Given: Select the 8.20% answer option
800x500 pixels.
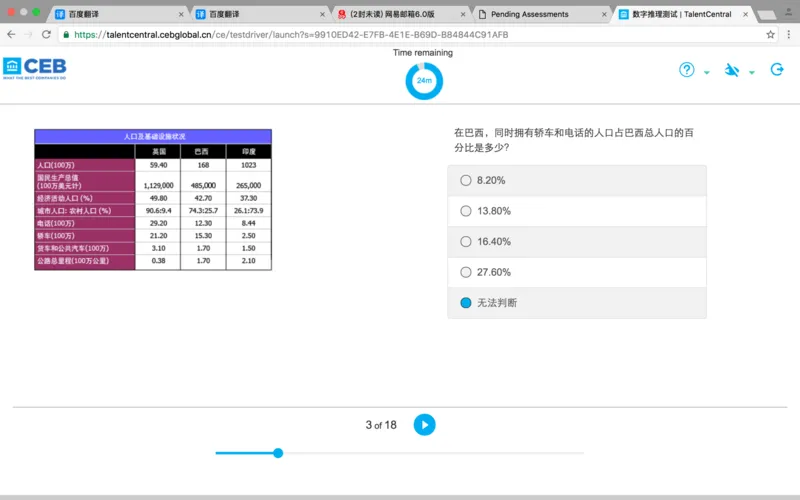Looking at the screenshot, I should (577, 180).
